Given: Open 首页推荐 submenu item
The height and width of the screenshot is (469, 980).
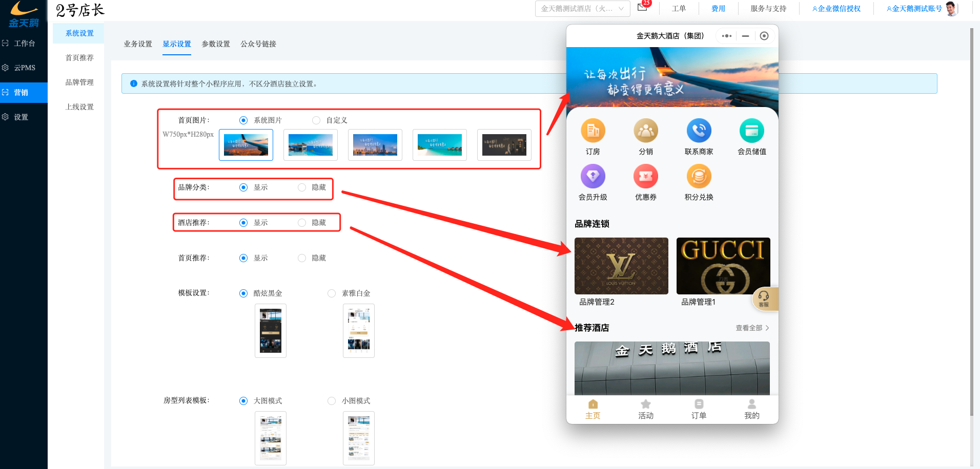Looking at the screenshot, I should point(79,58).
